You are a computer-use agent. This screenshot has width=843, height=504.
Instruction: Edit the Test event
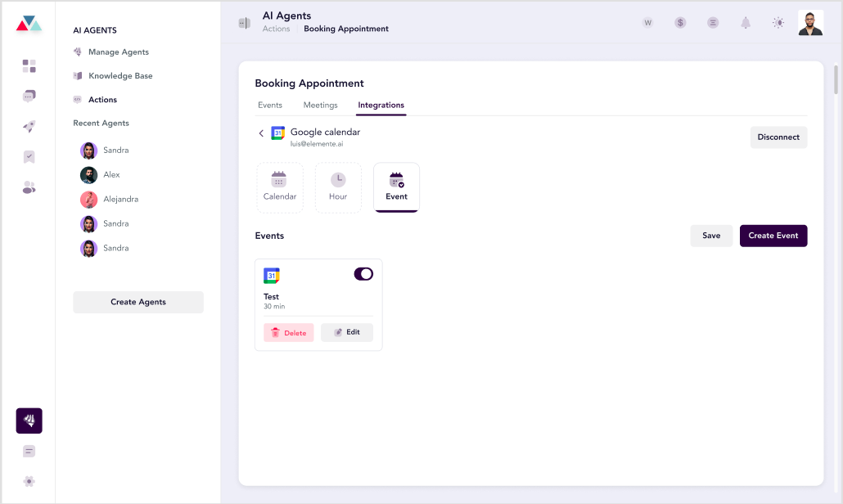(x=347, y=332)
